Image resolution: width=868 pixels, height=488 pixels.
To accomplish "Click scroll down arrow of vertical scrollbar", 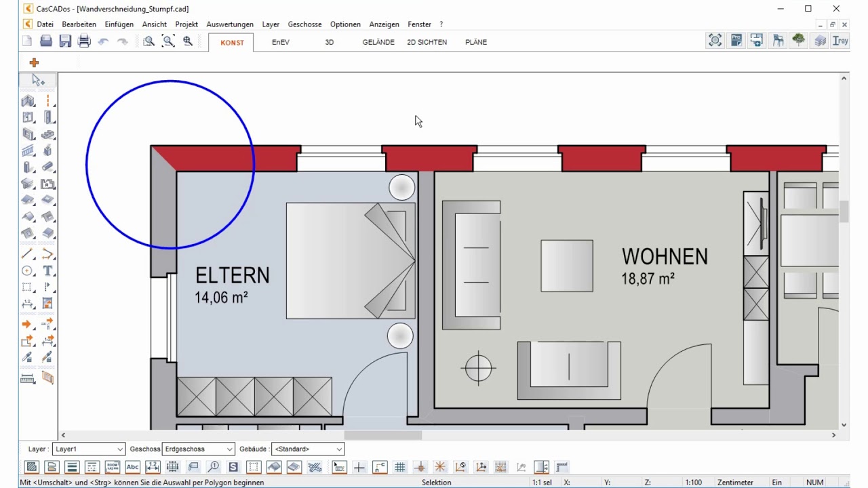I will [844, 425].
